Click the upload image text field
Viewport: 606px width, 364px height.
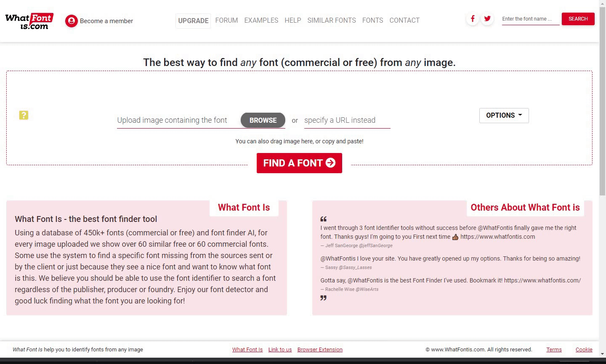click(178, 120)
